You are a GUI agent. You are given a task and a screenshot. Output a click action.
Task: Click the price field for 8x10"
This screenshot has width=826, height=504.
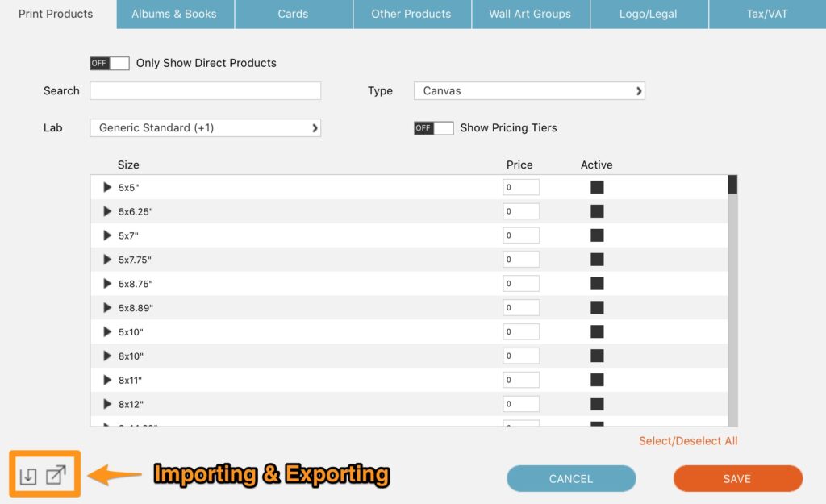point(521,356)
